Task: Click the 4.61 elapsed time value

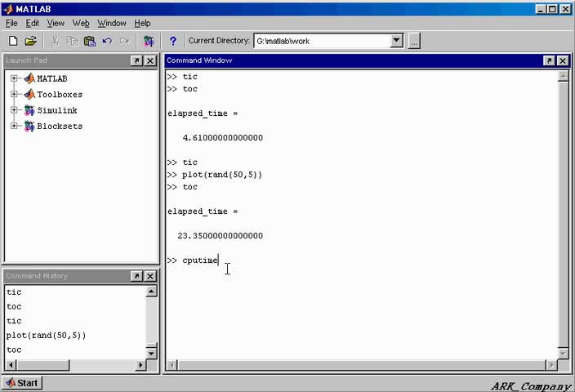Action: [x=223, y=137]
